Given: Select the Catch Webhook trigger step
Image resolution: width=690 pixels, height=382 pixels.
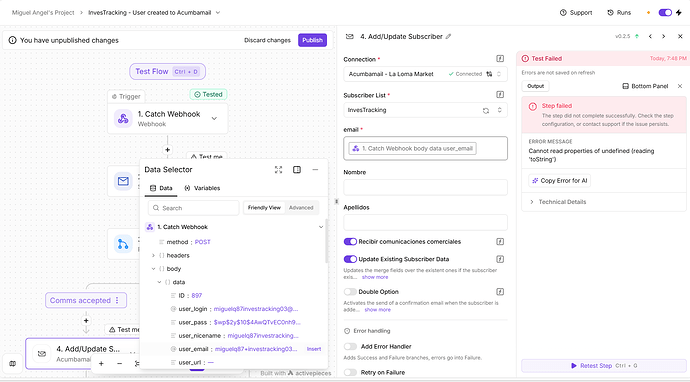Looking at the screenshot, I should click(x=168, y=118).
